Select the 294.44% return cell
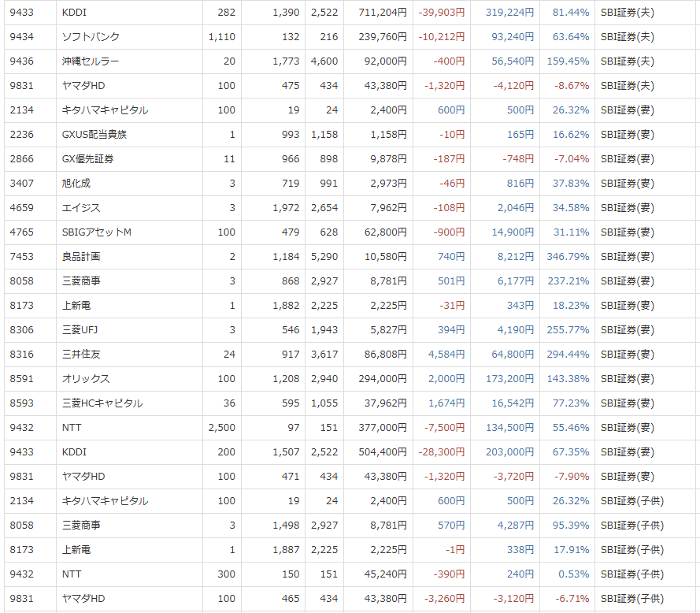 568,355
